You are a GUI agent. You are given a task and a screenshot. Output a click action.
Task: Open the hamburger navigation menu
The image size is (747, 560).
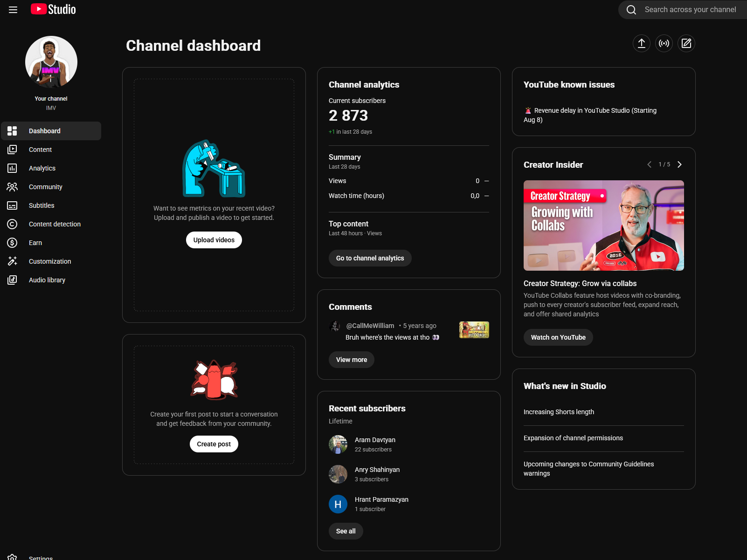coord(13,10)
